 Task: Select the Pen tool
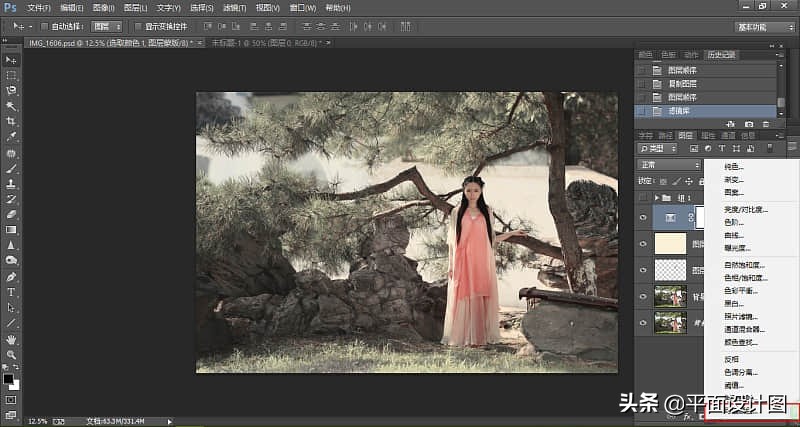pos(12,276)
